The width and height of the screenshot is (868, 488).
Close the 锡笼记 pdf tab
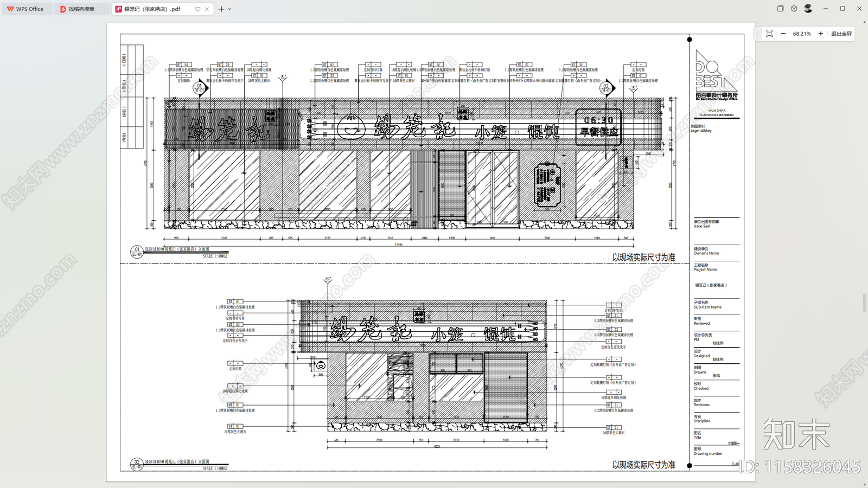(x=207, y=9)
